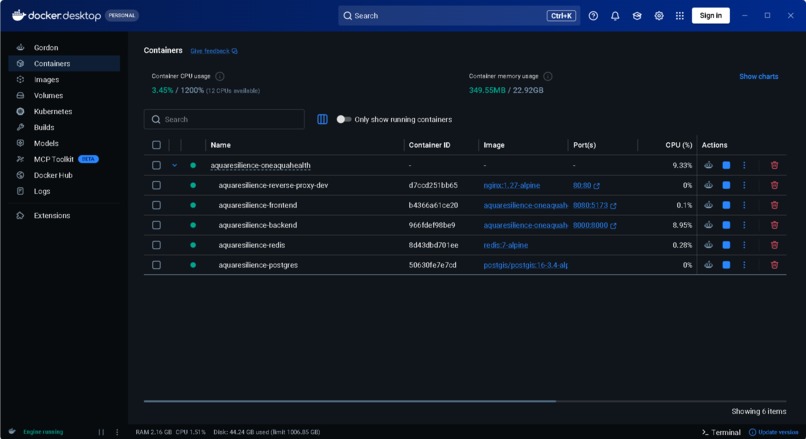Open the nginx:1.27-alpine image link
This screenshot has width=806, height=439.
click(511, 186)
